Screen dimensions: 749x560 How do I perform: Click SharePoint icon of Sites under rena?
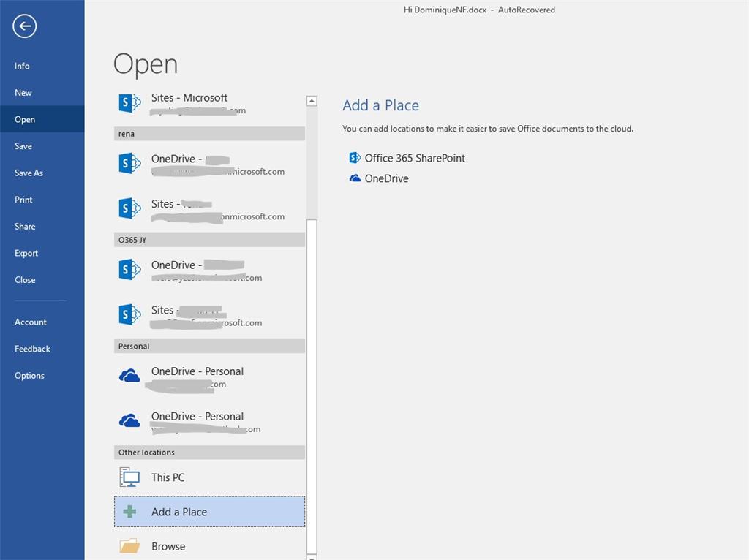[129, 208]
